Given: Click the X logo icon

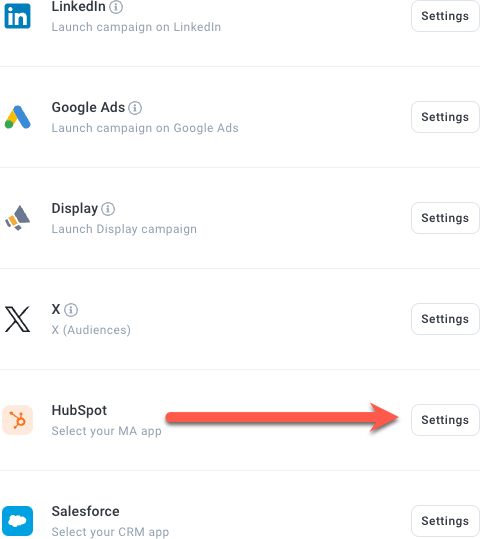Looking at the screenshot, I should [17, 319].
